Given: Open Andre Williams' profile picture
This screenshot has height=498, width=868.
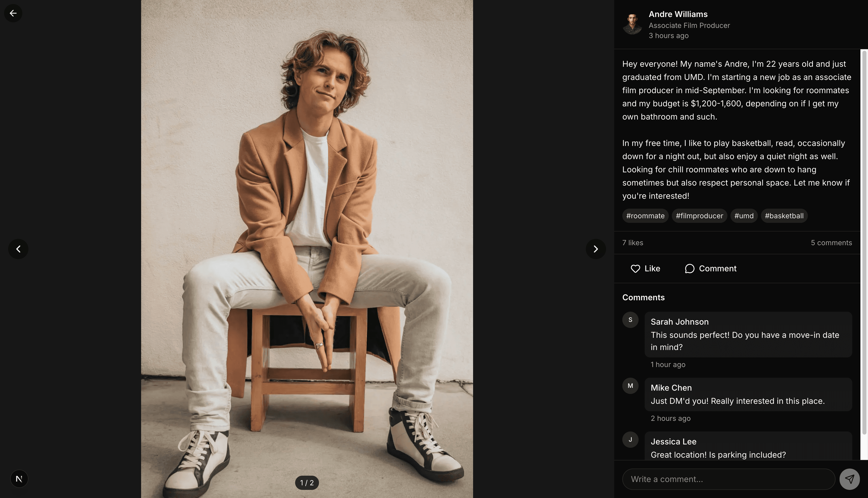Looking at the screenshot, I should pyautogui.click(x=632, y=24).
